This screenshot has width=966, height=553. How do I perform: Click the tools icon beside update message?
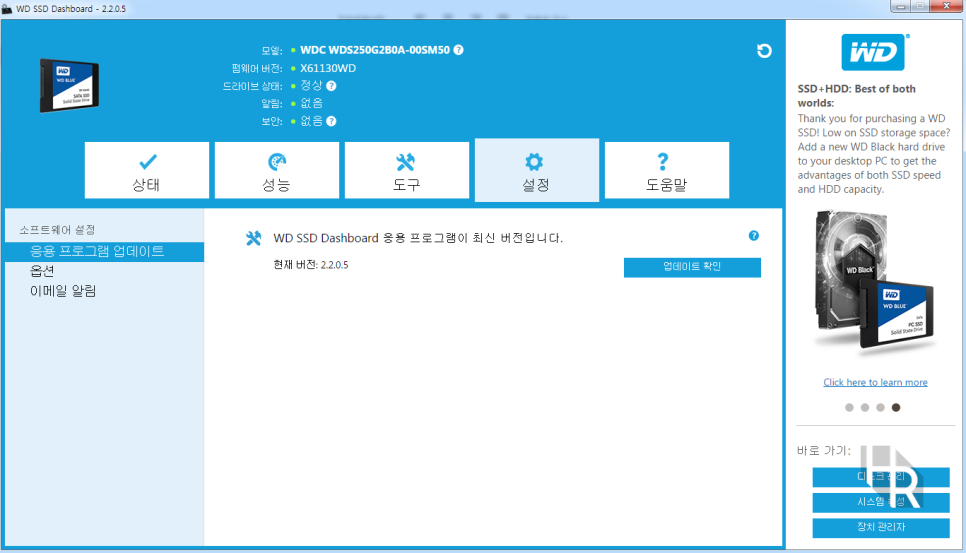pyautogui.click(x=253, y=238)
